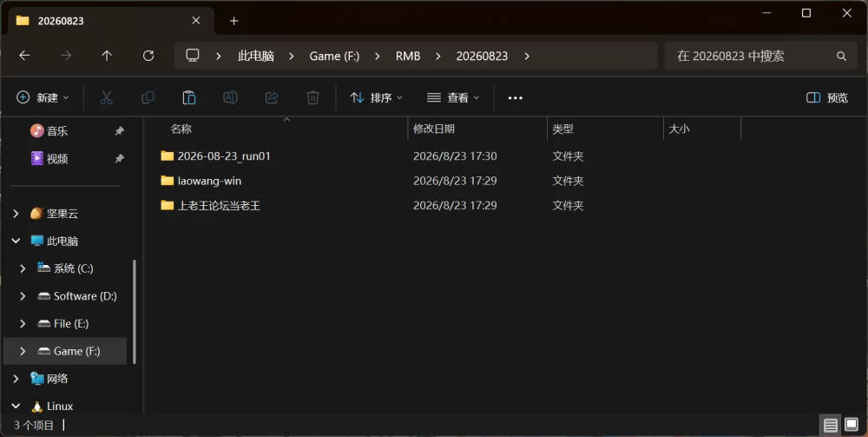Screen dimensions: 868x437
Task: Sort by 大小 column header
Action: click(680, 129)
